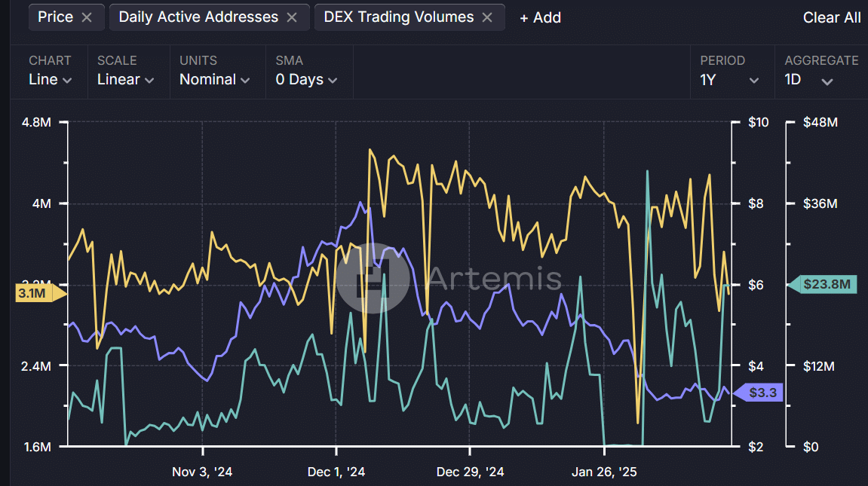Viewport: 868px width, 486px height.
Task: Click the Artemis watermark logo icon
Action: (373, 278)
